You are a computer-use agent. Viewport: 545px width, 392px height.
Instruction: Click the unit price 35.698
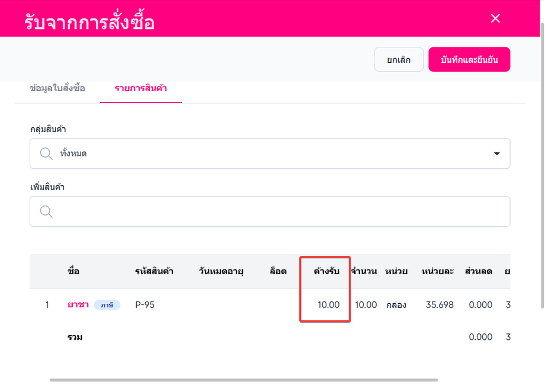coord(440,305)
